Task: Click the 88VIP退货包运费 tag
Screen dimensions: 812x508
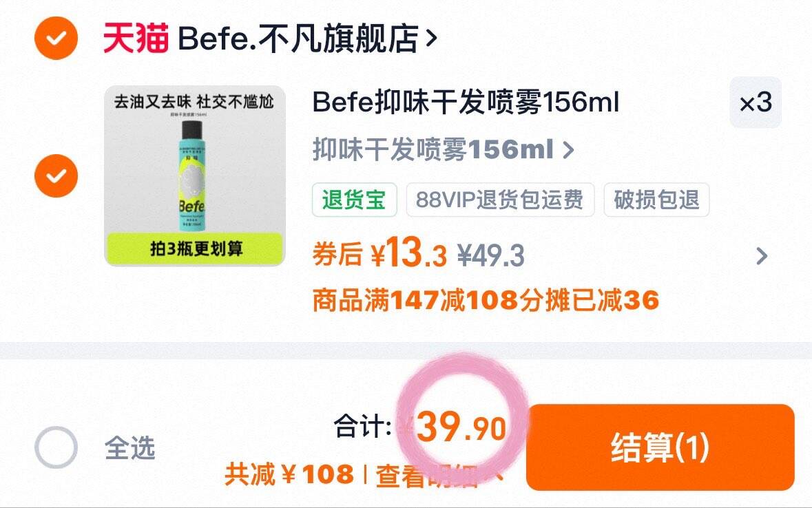Action: click(500, 200)
